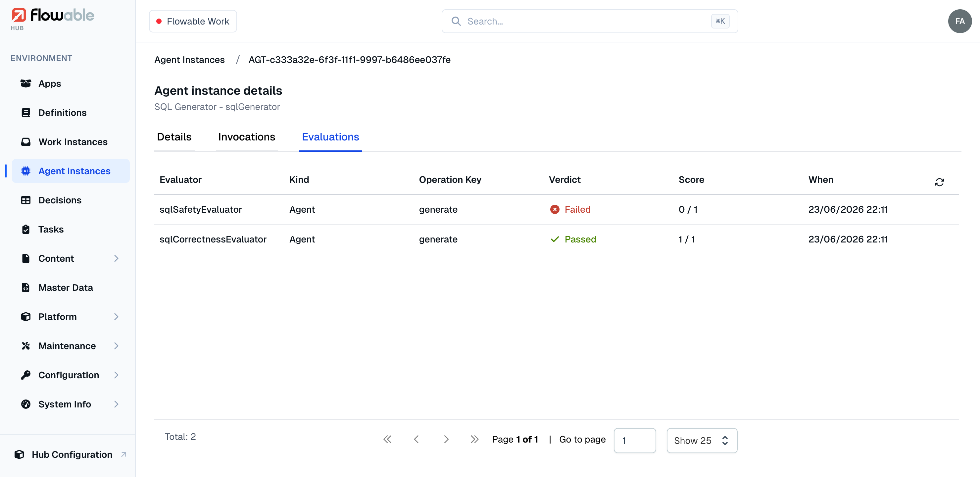Expand the Maintenance submenu chevron
This screenshot has width=980, height=477.
pyautogui.click(x=117, y=346)
